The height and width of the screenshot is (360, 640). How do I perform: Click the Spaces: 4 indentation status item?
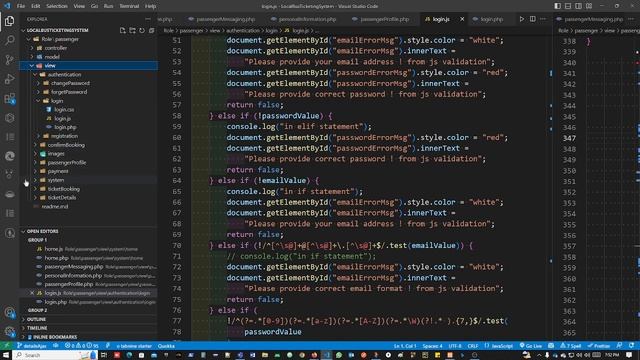pyautogui.click(x=432, y=346)
